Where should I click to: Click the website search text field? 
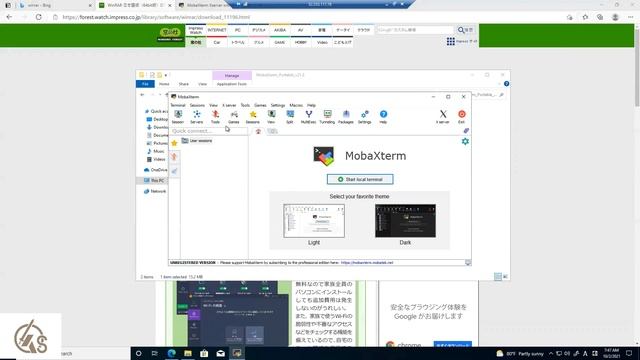point(415,30)
